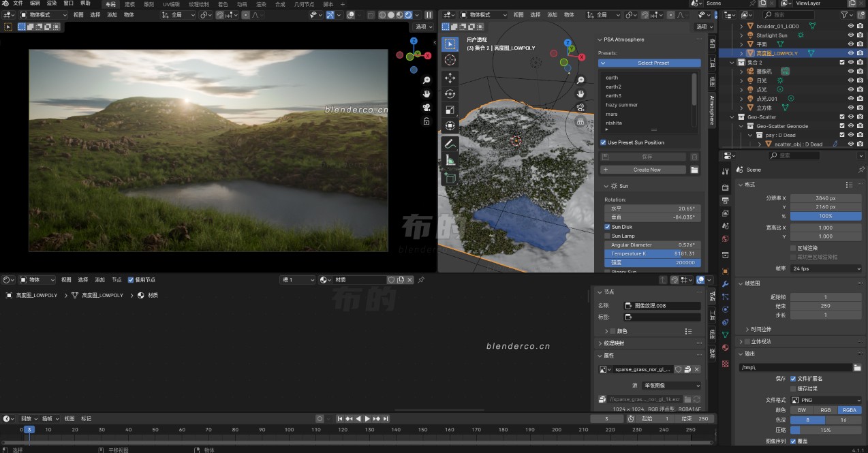Play the animation forward in timeline
Screen dimensions: 868x453
[x=367, y=418]
